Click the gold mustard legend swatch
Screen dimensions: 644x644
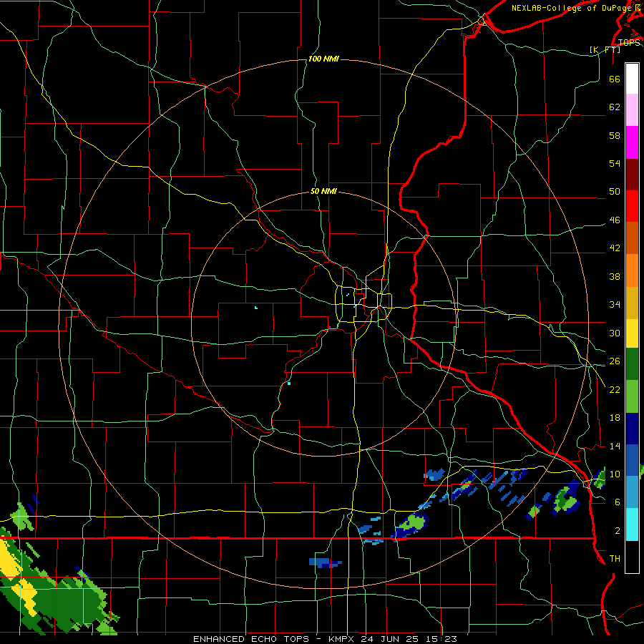click(632, 303)
